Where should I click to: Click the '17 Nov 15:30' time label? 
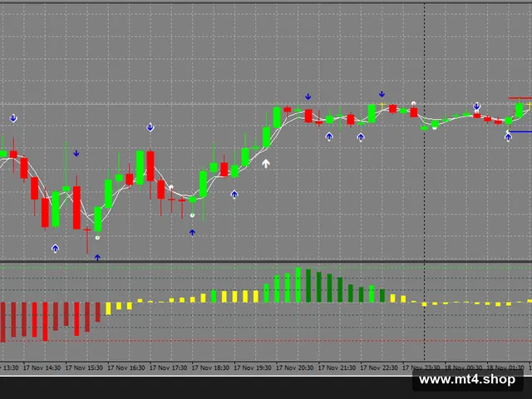(84, 367)
